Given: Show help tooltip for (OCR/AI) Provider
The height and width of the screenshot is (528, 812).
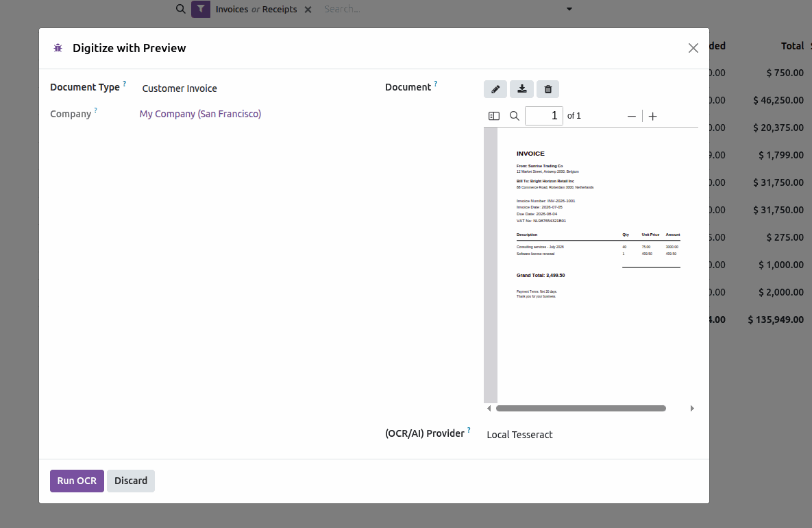Looking at the screenshot, I should [469, 429].
